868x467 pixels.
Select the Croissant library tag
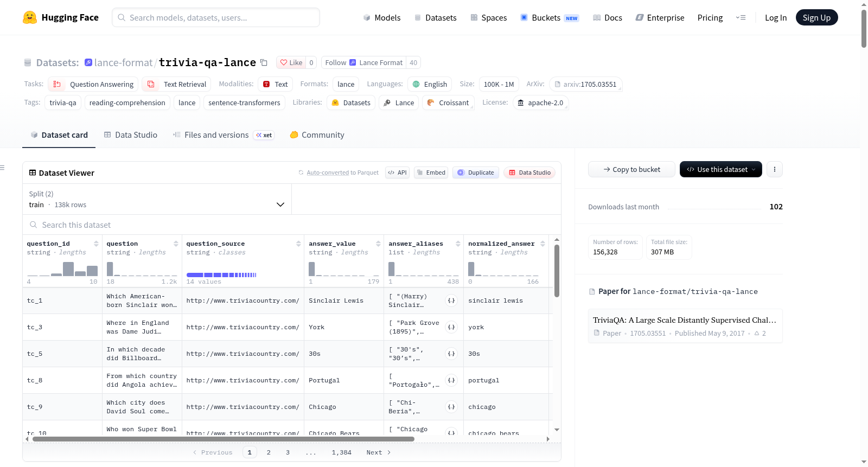(448, 103)
